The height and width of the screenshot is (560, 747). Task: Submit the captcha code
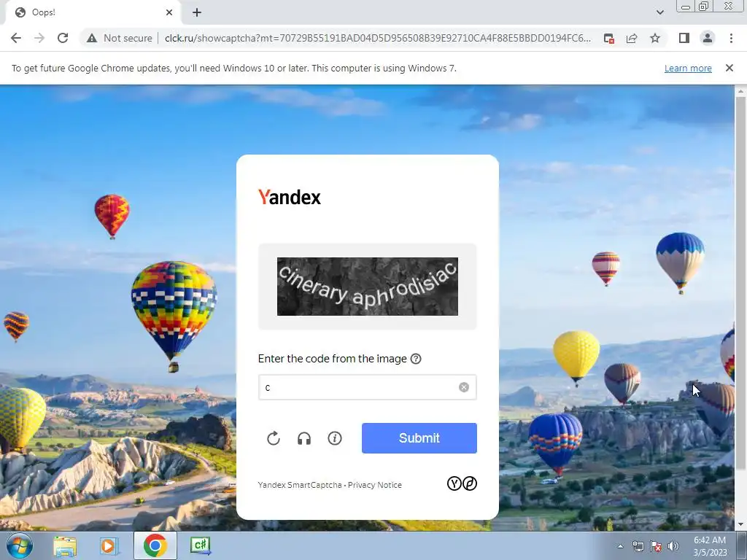419,438
